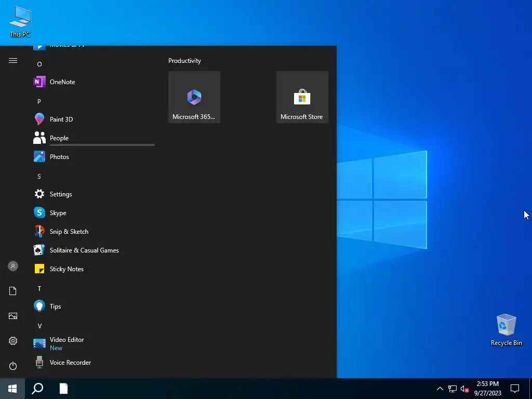Select the This PC desktop icon

tap(20, 21)
